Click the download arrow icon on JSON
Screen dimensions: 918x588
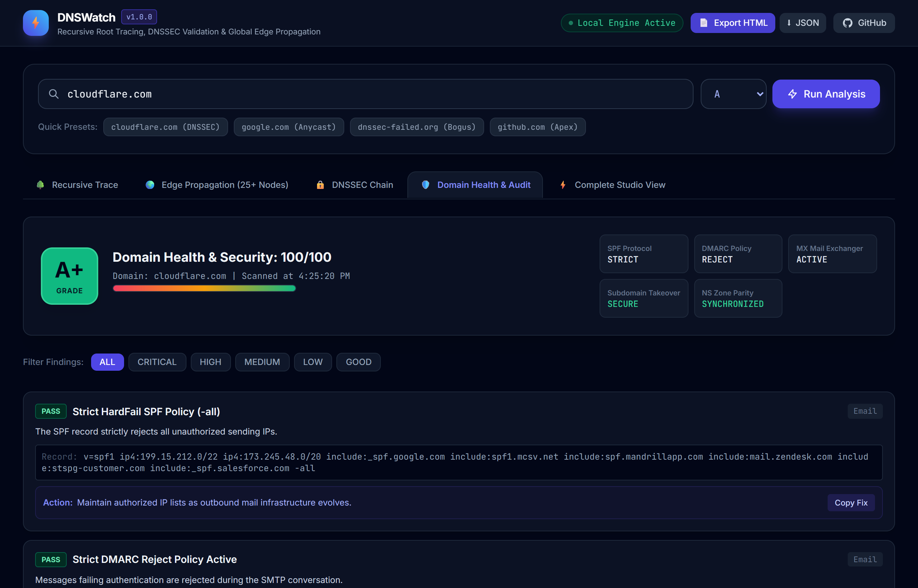pyautogui.click(x=789, y=23)
